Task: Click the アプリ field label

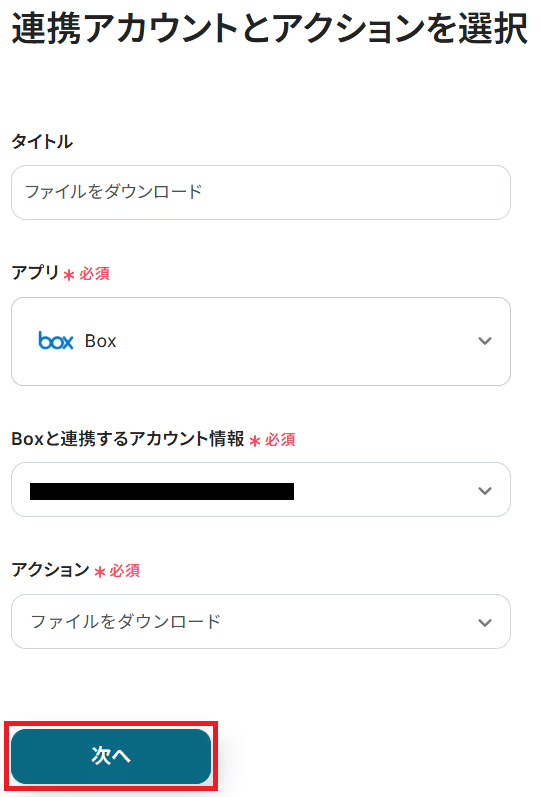Action: pyautogui.click(x=35, y=273)
